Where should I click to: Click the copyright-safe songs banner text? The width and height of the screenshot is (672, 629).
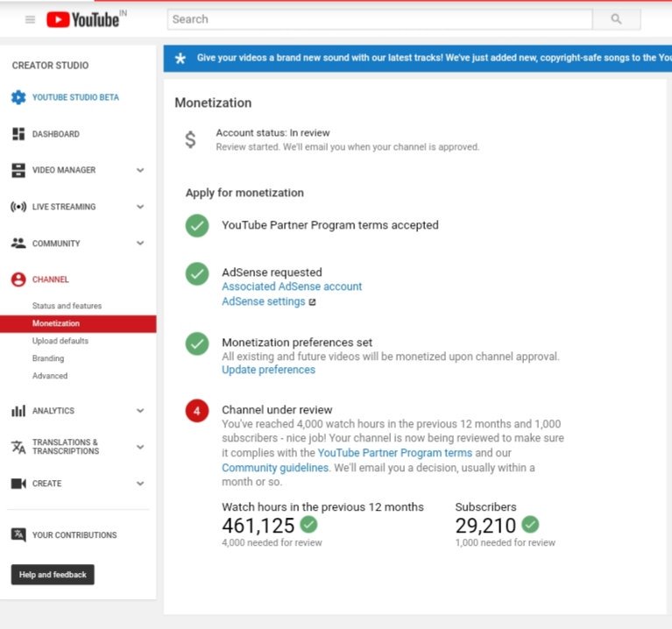[434, 58]
